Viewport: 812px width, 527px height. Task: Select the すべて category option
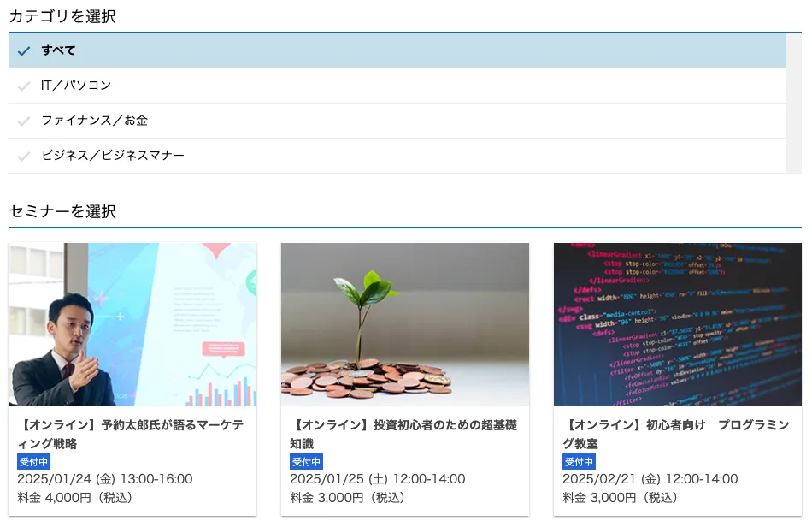pyautogui.click(x=58, y=50)
